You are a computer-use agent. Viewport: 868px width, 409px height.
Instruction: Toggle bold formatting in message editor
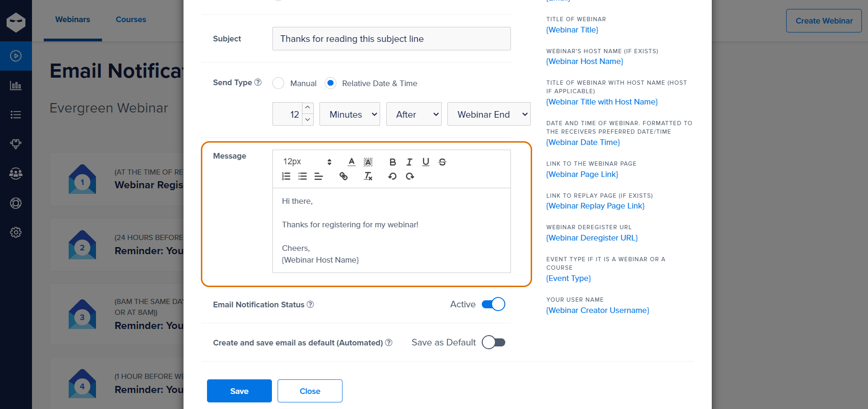(x=392, y=162)
